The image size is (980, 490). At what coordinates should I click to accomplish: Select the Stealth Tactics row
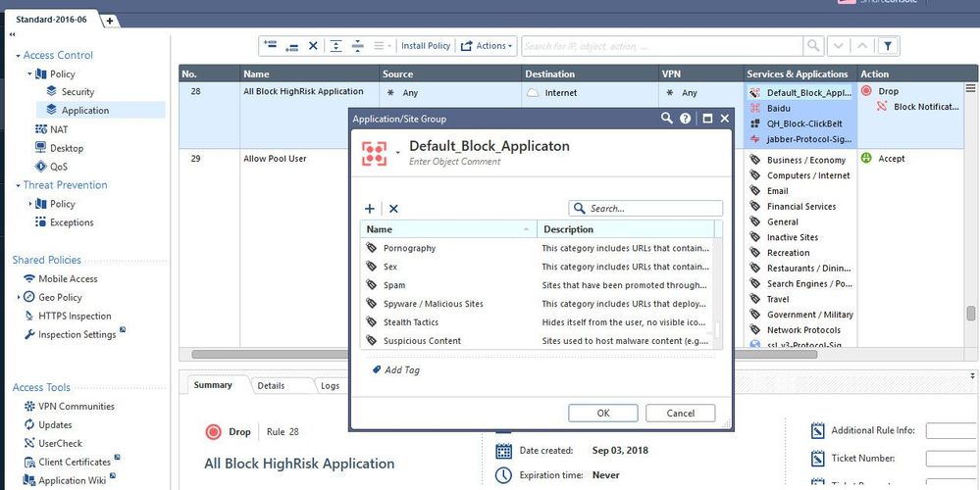pyautogui.click(x=538, y=322)
